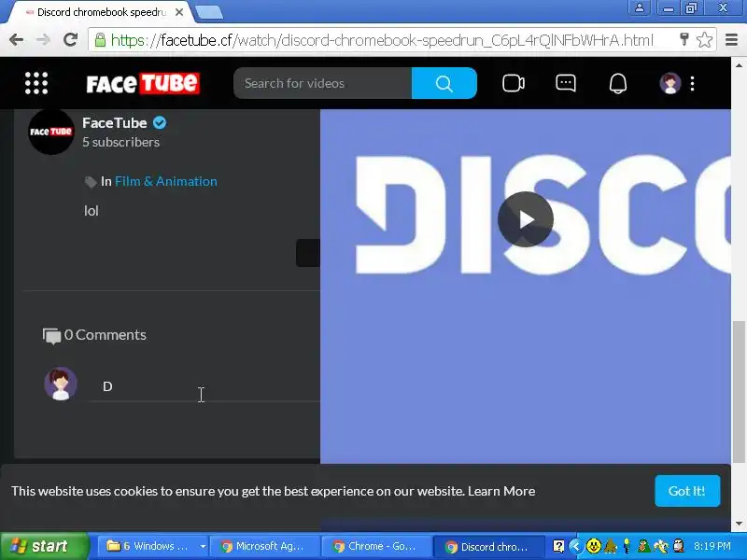Click the Search for videos field

click(322, 83)
